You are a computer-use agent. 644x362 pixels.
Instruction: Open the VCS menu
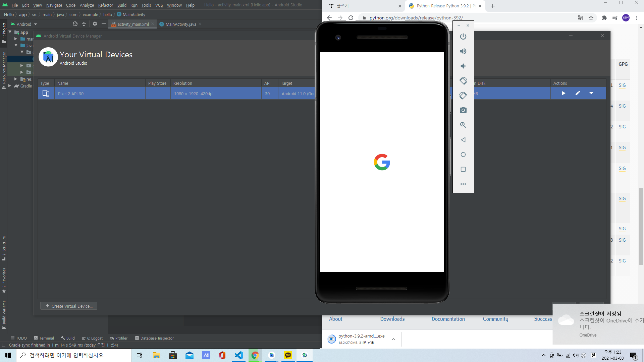click(x=159, y=5)
